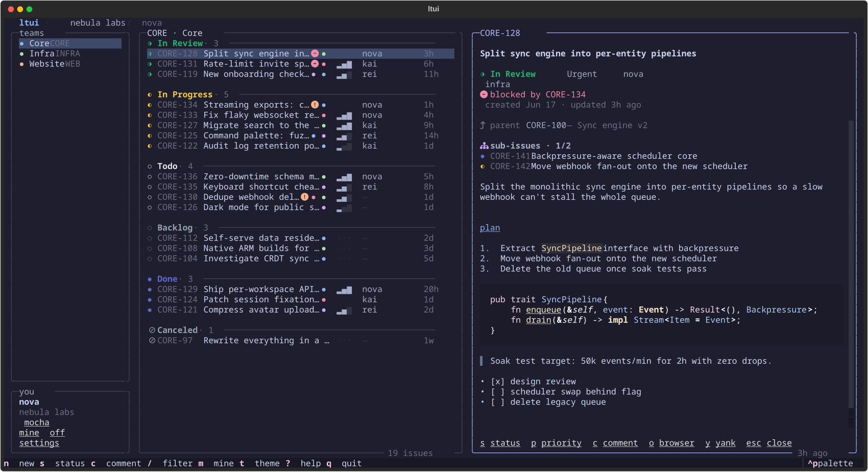Open the palette from the bottom bar

830,463
